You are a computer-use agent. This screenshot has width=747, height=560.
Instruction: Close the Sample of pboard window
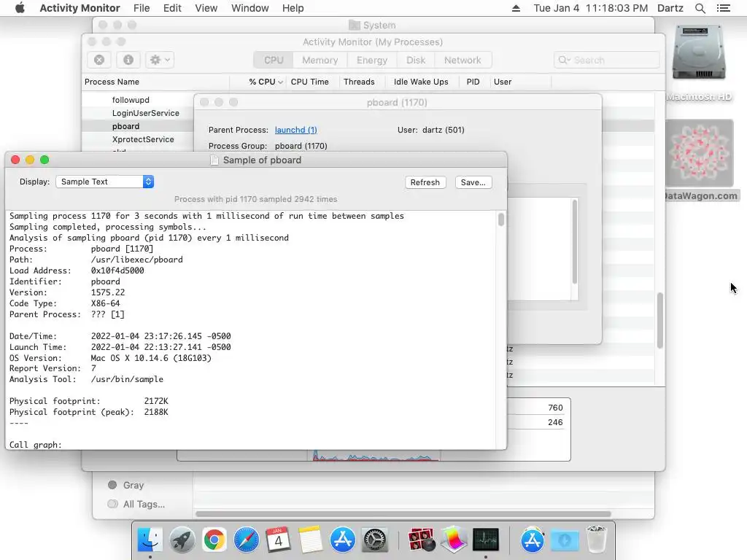[15, 160]
